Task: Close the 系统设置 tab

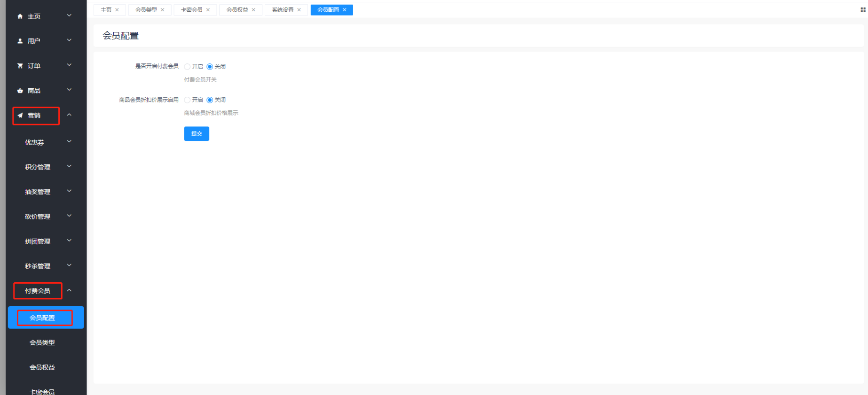Action: coord(299,10)
